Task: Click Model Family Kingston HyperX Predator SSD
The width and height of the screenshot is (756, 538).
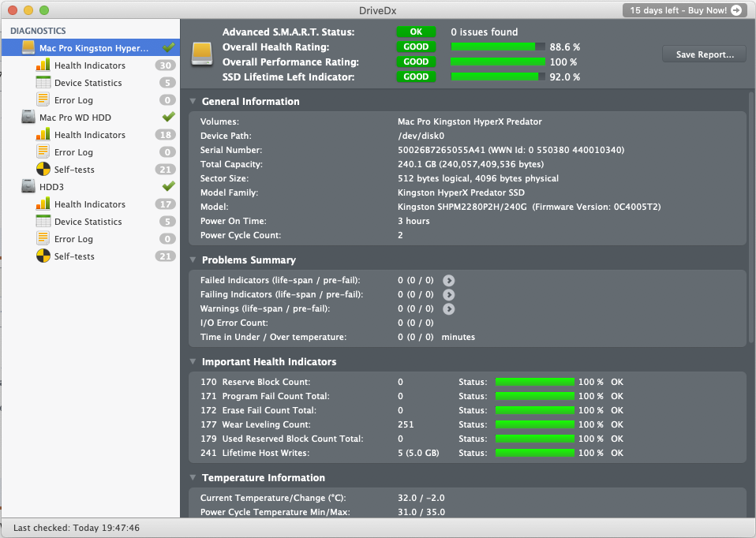Action: [461, 192]
